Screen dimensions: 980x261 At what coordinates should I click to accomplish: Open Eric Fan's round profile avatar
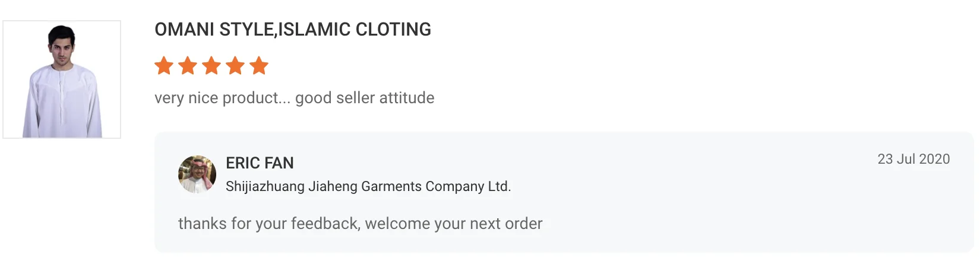197,174
